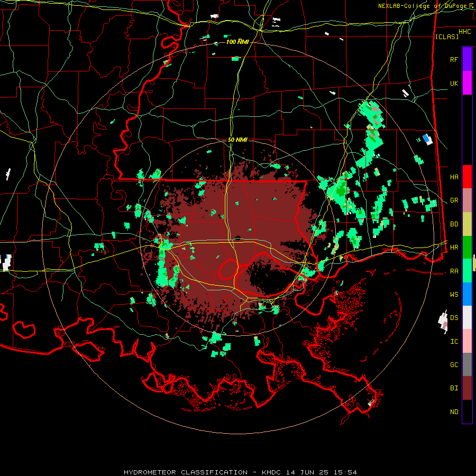Screen dimensions: 476x476
Task: Click the black radar site dot at center
Action: click(x=237, y=238)
